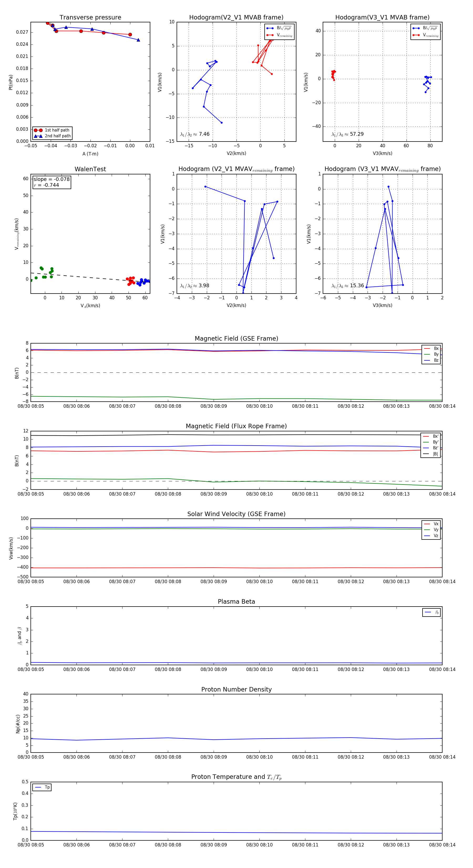Click the rightmost blue triangle in Transverse pressure
Image resolution: width=473 pixels, height=868 pixels.
tap(138, 40)
